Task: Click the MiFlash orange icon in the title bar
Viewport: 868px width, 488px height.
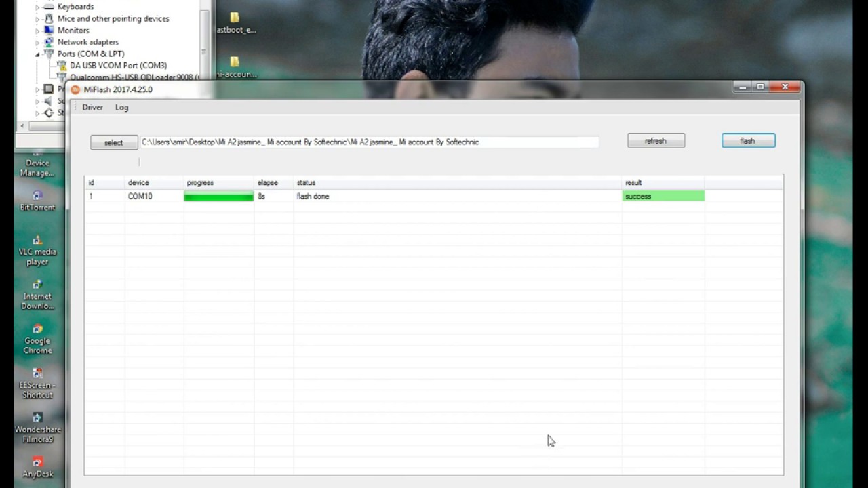Action: pyautogui.click(x=76, y=89)
